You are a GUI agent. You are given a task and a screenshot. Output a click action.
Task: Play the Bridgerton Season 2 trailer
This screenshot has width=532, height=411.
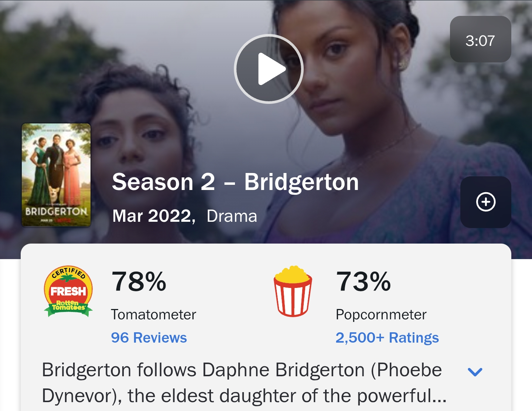coord(269,69)
